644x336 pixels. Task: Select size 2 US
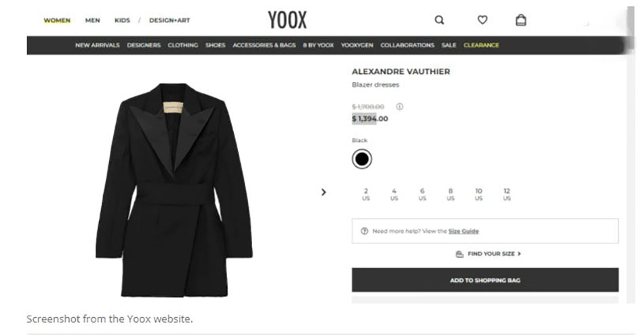coord(365,194)
